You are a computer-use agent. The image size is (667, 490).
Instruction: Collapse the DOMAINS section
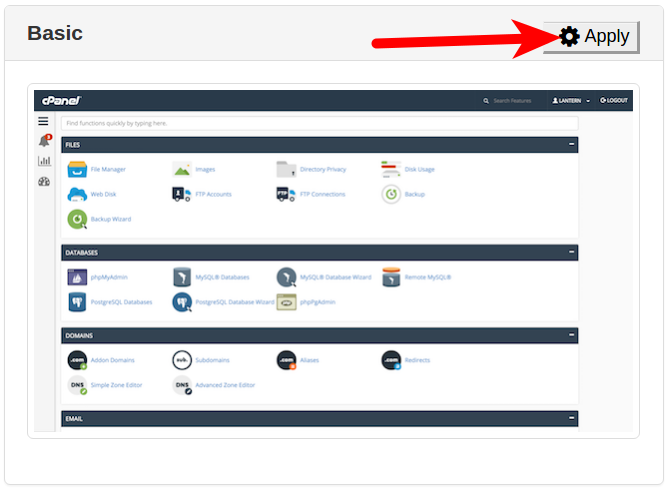coord(571,335)
